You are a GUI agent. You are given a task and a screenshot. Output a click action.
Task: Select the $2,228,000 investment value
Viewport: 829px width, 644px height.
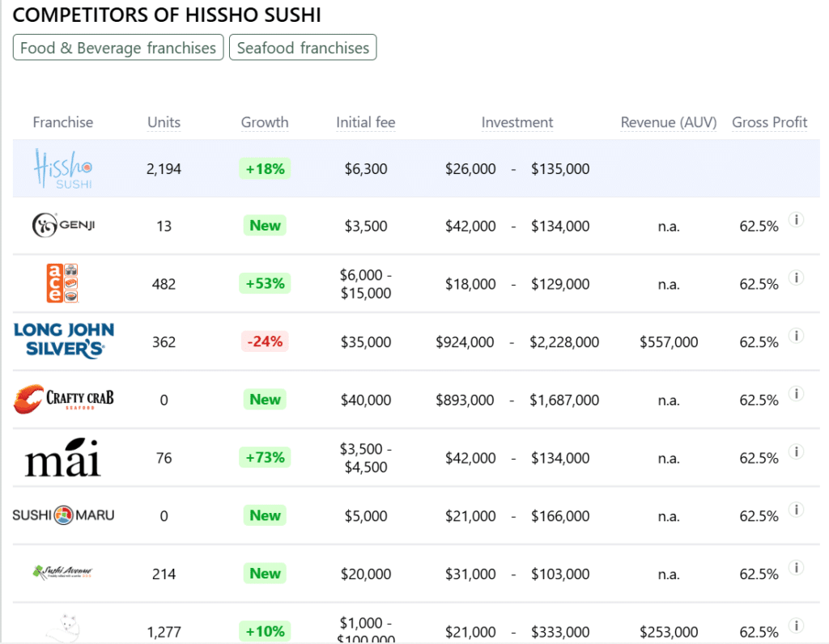pyautogui.click(x=564, y=342)
